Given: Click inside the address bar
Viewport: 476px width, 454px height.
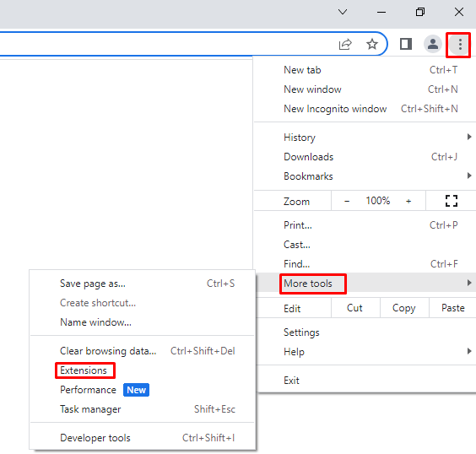Looking at the screenshot, I should [164, 44].
